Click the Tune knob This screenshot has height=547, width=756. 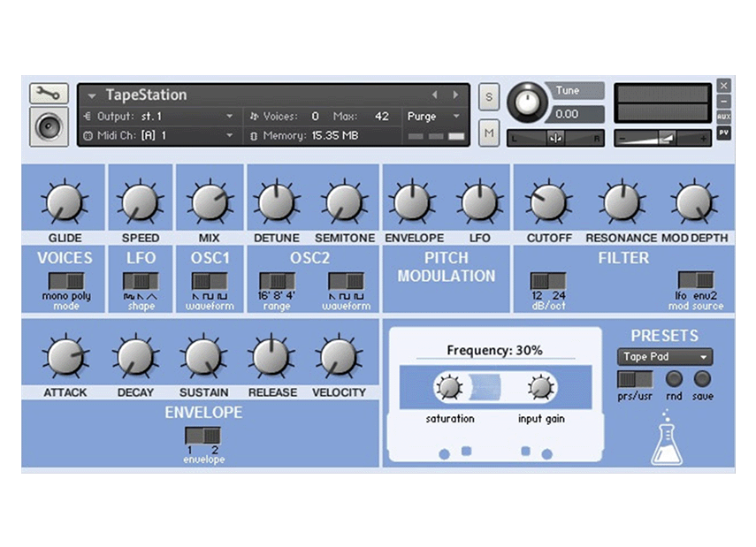tap(526, 103)
